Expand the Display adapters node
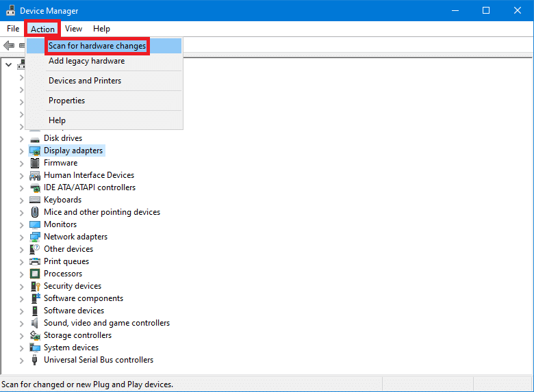The width and height of the screenshot is (534, 392). [x=21, y=151]
